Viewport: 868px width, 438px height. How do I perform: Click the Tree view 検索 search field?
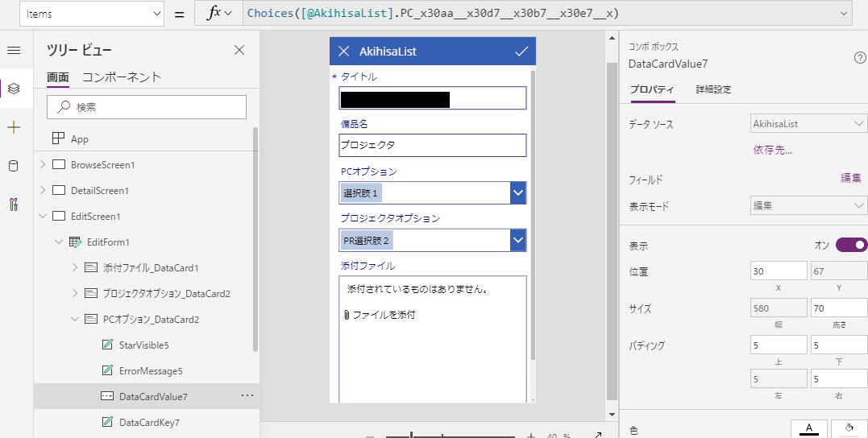click(x=147, y=107)
